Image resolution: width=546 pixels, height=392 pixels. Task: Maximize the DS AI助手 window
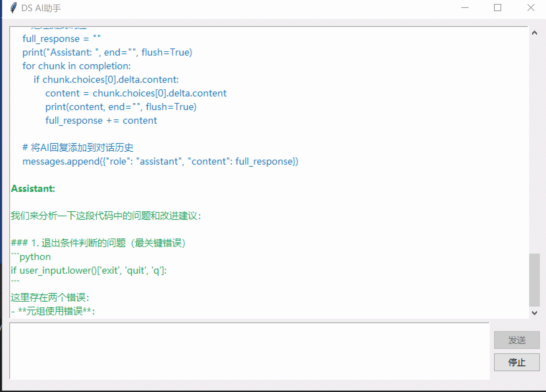(x=498, y=8)
